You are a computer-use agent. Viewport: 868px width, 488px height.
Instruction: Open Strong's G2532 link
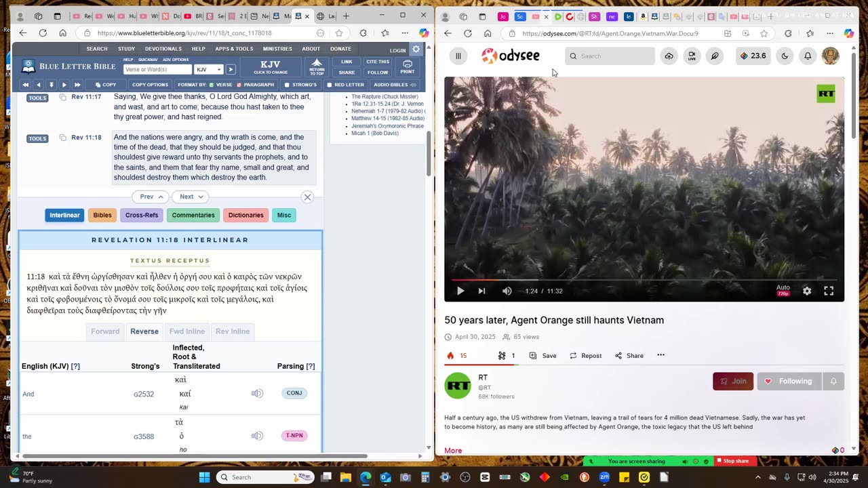(x=144, y=394)
